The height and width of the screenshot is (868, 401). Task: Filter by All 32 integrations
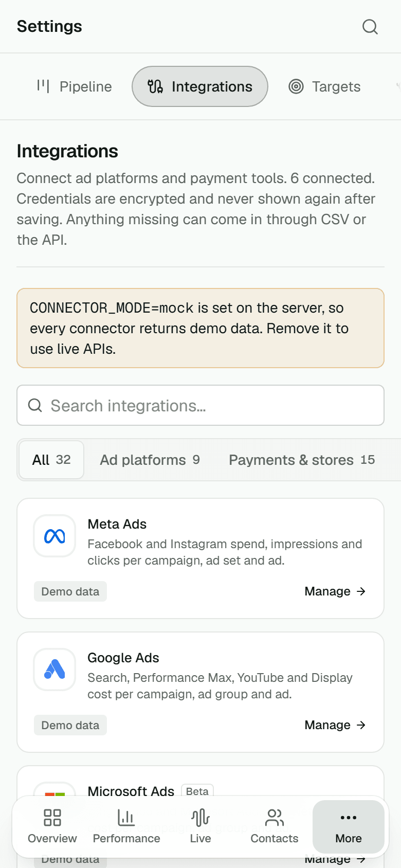pos(51,460)
